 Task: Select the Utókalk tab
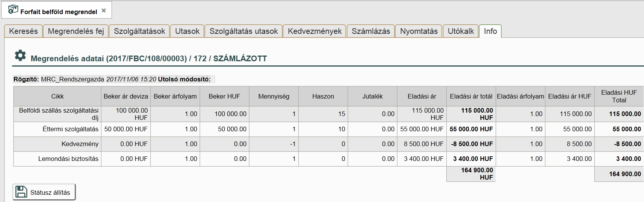coord(461,31)
